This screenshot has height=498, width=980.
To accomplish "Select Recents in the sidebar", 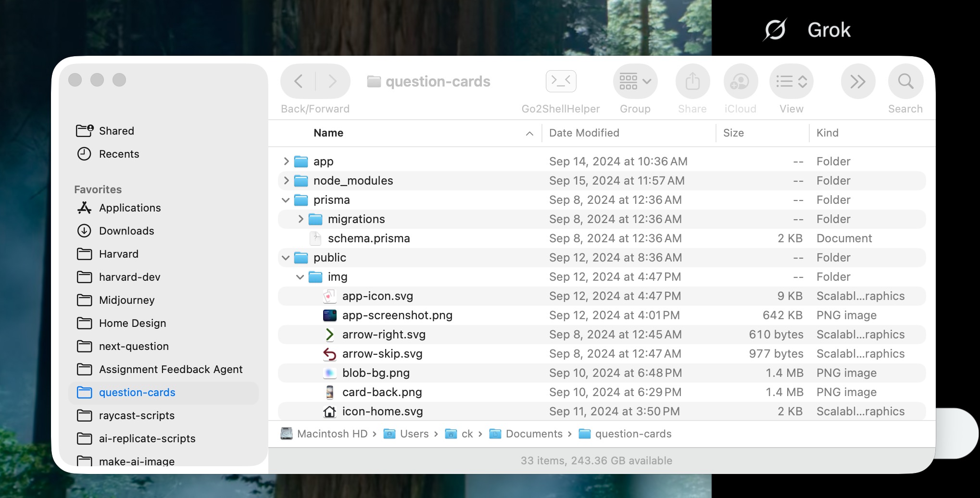I will pos(163,154).
